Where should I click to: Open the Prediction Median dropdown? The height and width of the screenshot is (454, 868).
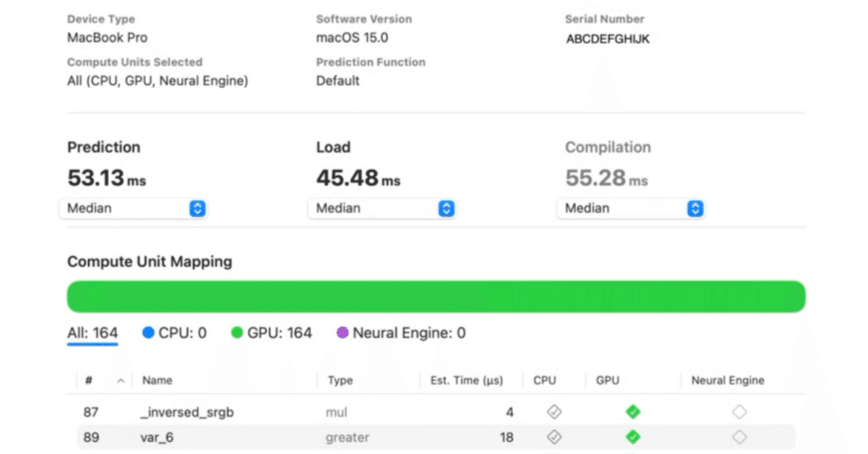coord(133,209)
